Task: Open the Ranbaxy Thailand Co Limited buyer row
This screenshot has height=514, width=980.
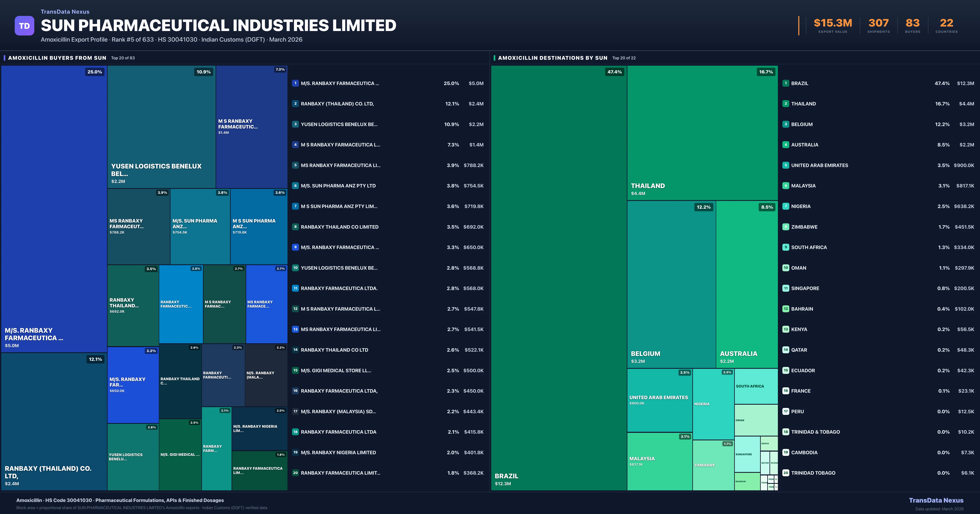Action: click(339, 227)
